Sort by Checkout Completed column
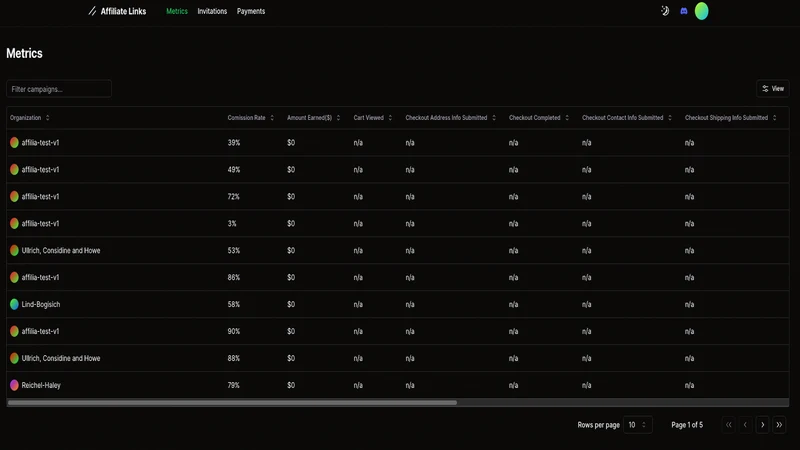Image resolution: width=800 pixels, height=450 pixels. click(539, 118)
